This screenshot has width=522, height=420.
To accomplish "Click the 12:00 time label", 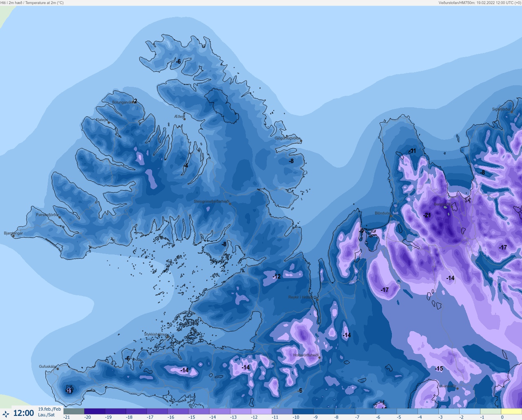I will (24, 413).
